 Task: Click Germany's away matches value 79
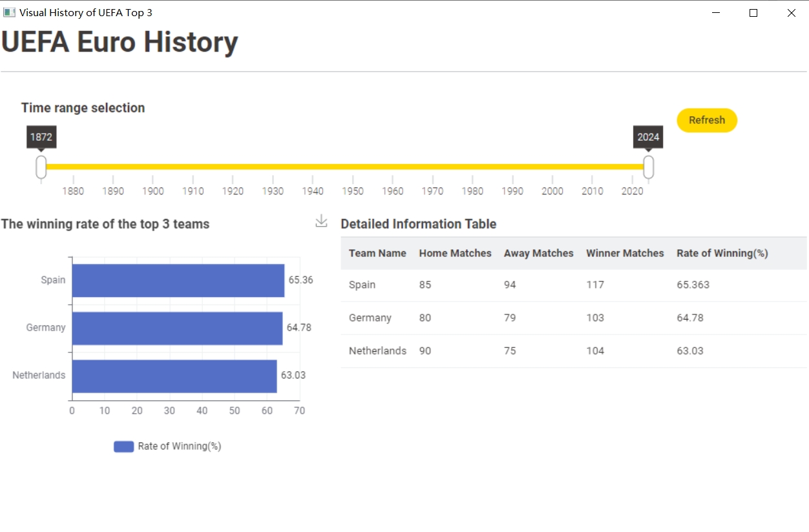(510, 318)
